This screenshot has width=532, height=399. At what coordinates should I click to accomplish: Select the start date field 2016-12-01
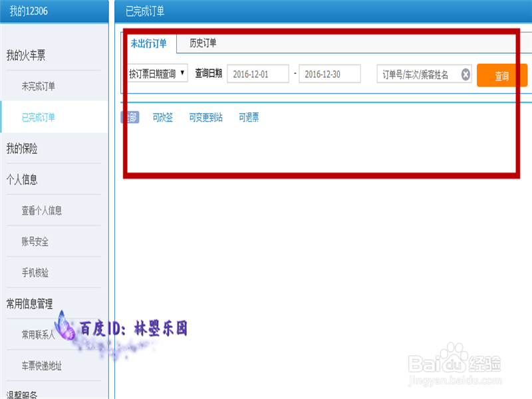pyautogui.click(x=258, y=74)
